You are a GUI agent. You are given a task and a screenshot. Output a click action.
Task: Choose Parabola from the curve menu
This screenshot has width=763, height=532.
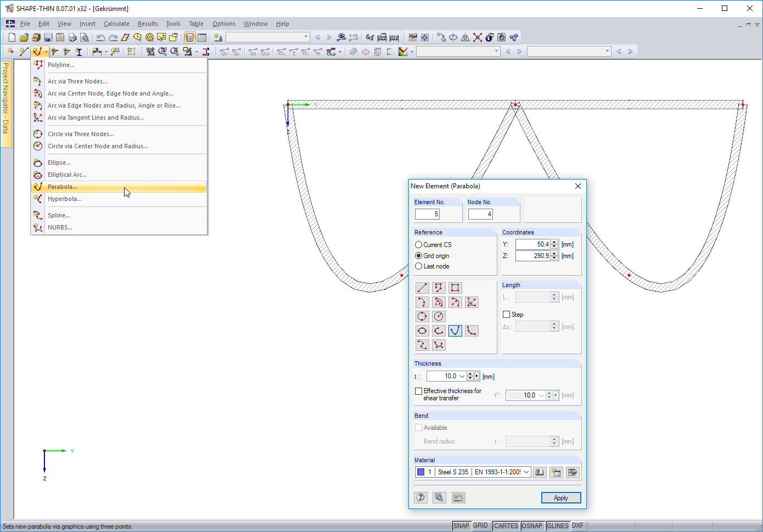pyautogui.click(x=61, y=187)
